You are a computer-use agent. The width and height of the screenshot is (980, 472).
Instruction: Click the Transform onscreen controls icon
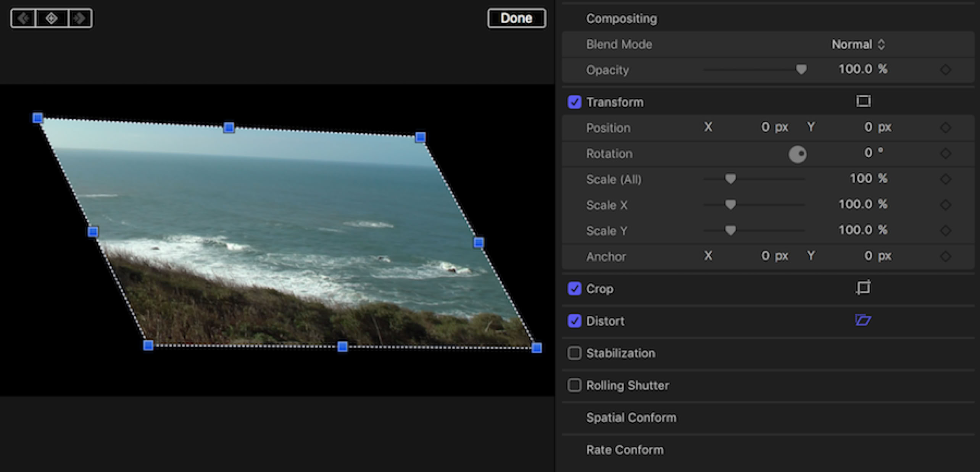point(863,101)
